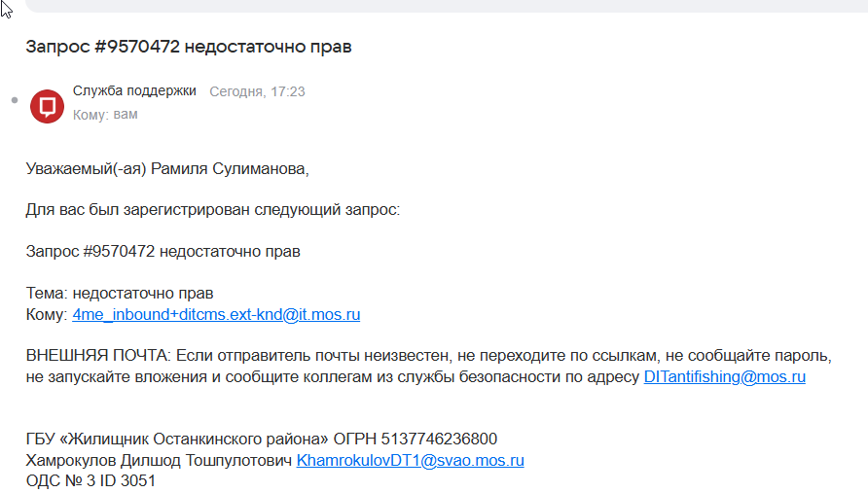Click the signature name Хамрокулов Дилшод Тошпулотович
Screen dimensions: 868x493
coord(159,460)
